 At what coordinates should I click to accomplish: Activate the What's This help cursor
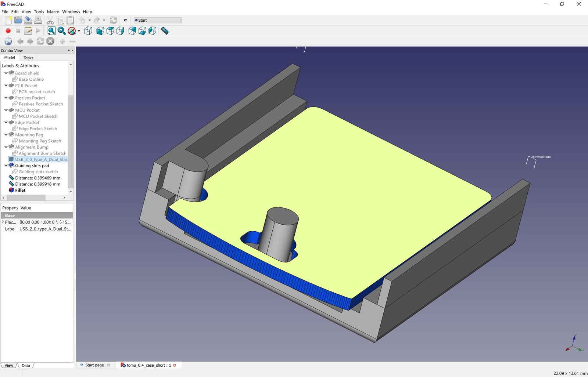pyautogui.click(x=125, y=20)
